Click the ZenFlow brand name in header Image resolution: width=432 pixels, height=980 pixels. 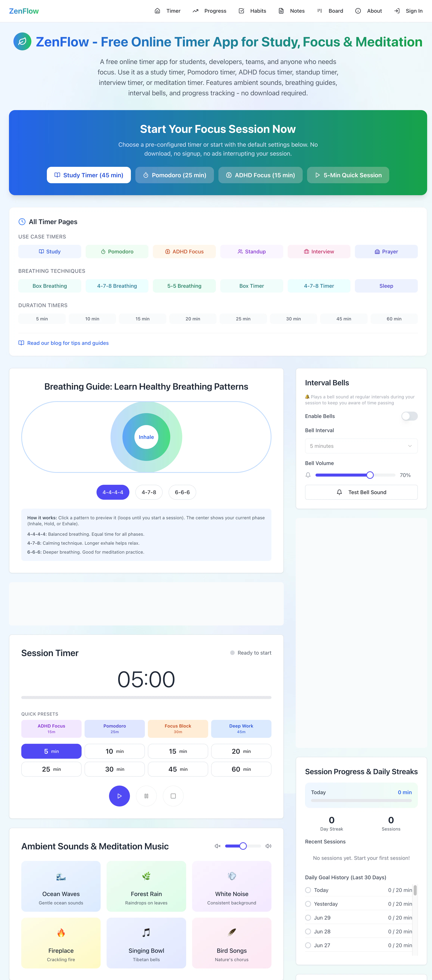click(24, 11)
